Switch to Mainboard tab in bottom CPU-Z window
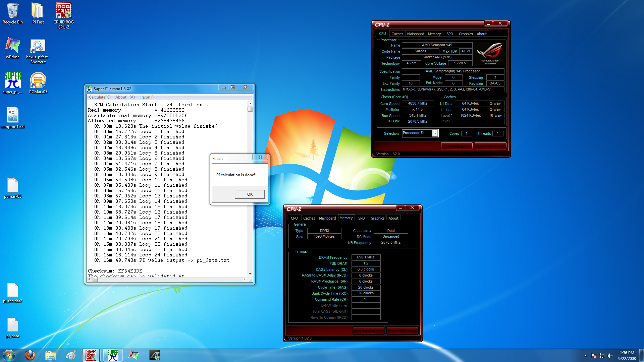Screen dimensions: 644x362 [x=327, y=218]
